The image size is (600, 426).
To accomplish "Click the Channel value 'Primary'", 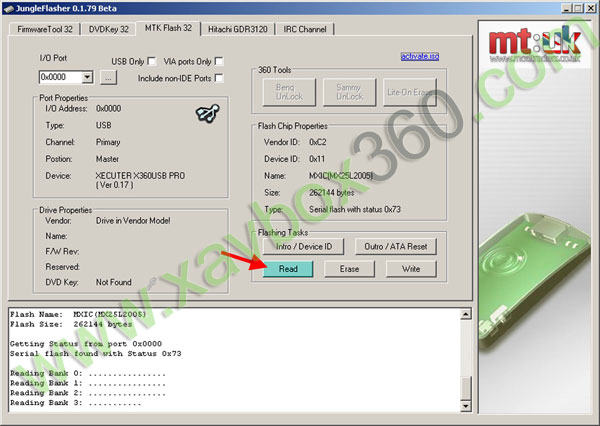I will tap(108, 142).
